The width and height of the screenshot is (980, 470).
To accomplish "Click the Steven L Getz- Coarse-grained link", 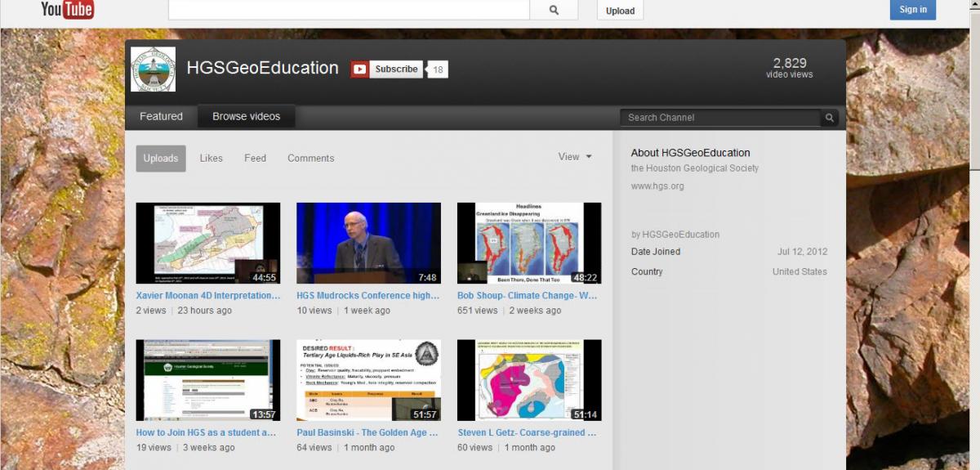I will (527, 432).
